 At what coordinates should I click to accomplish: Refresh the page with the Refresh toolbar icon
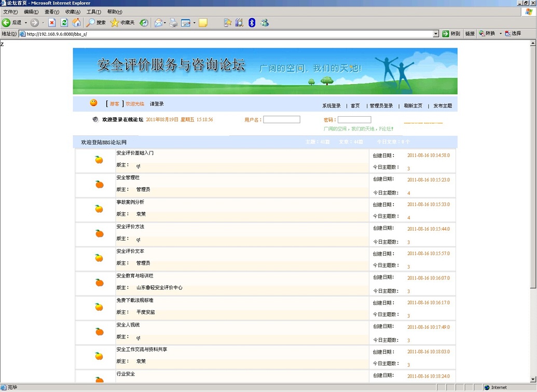click(x=63, y=23)
